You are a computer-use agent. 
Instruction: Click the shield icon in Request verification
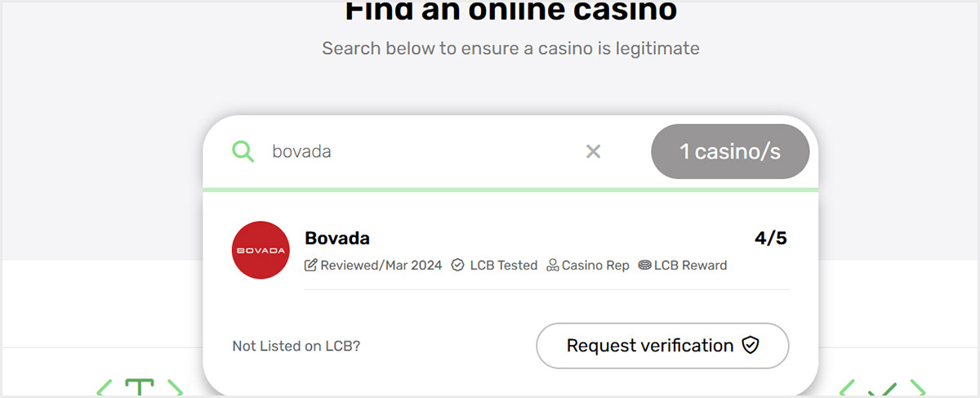[x=751, y=346]
